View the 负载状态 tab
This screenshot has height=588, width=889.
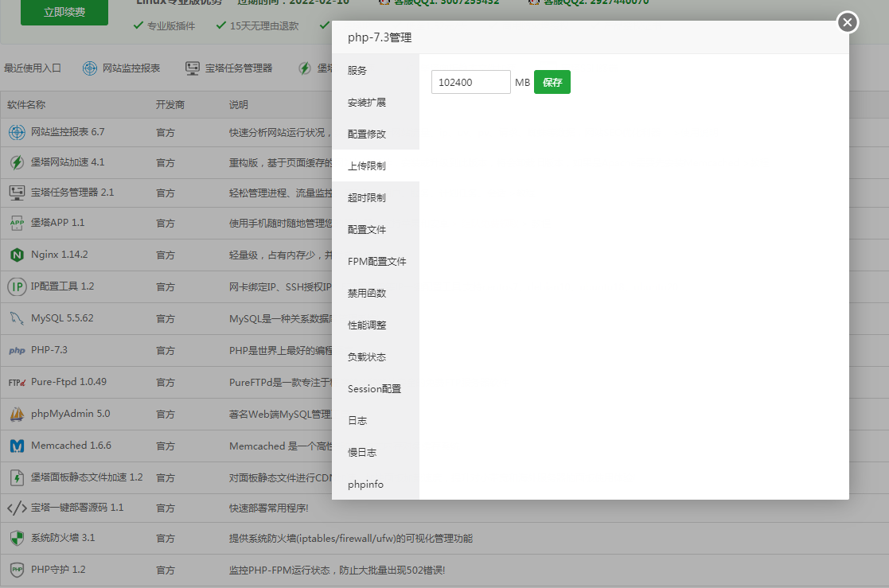click(x=376, y=356)
